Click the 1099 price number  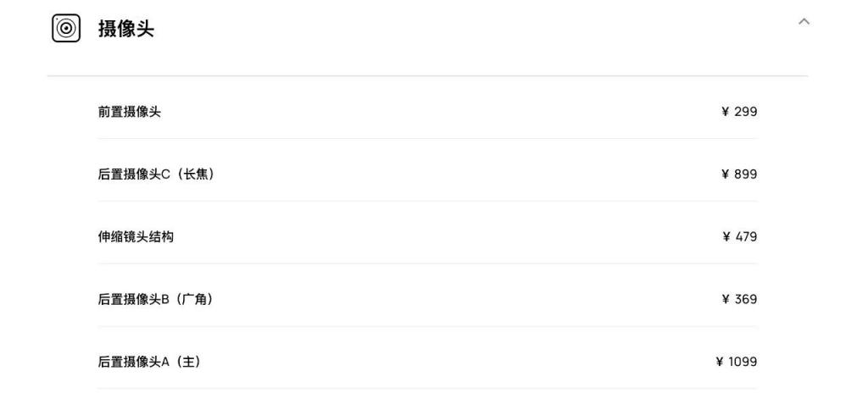(x=743, y=362)
